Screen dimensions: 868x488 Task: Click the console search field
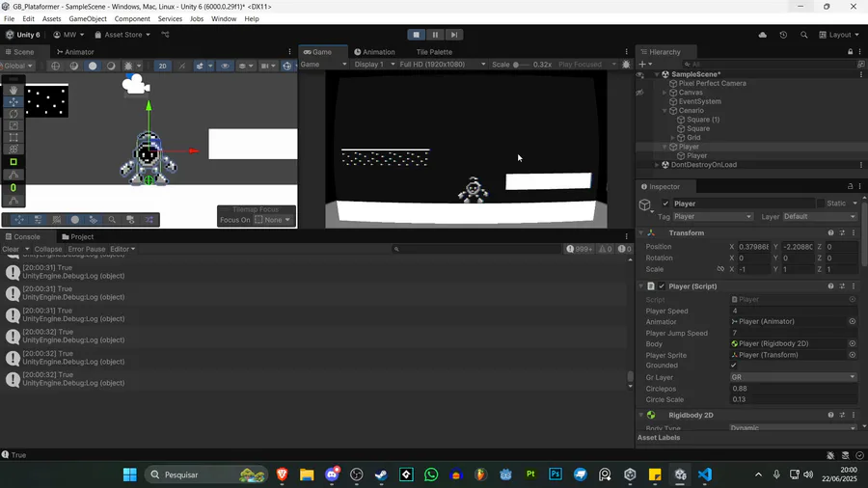click(x=476, y=249)
